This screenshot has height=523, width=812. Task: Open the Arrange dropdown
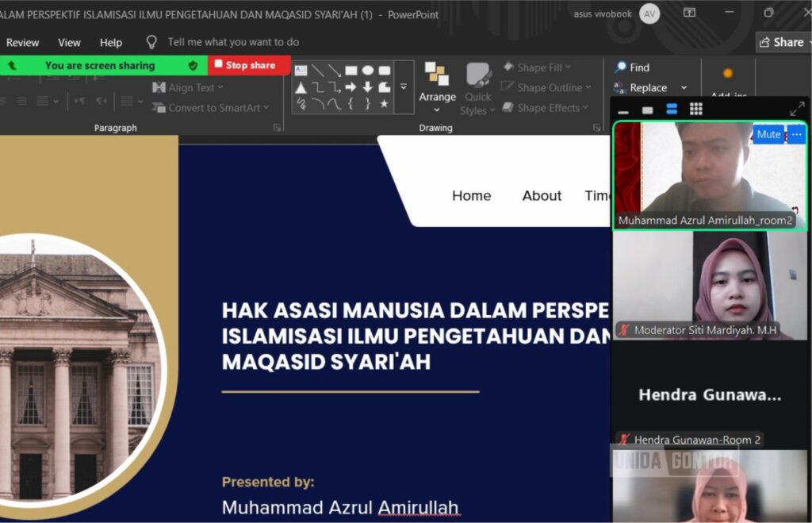click(x=437, y=88)
